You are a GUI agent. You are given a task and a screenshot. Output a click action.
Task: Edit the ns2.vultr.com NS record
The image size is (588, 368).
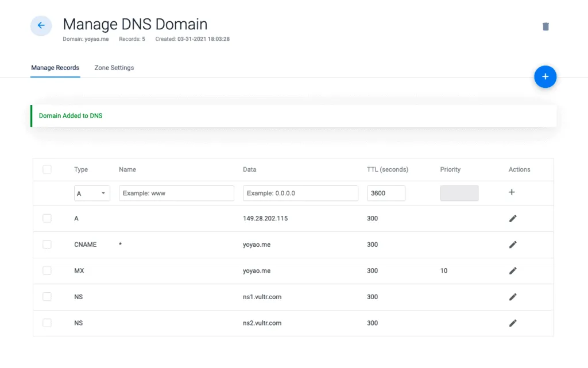click(513, 323)
